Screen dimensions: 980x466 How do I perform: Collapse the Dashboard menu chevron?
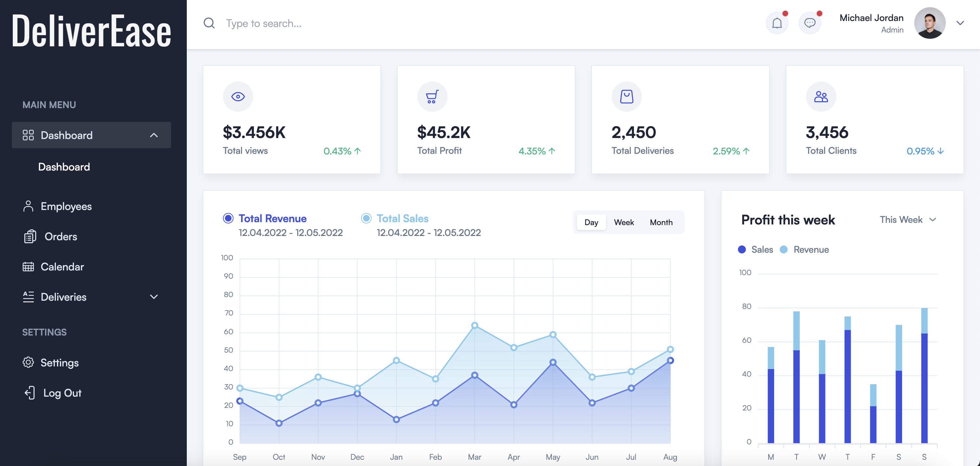[154, 135]
